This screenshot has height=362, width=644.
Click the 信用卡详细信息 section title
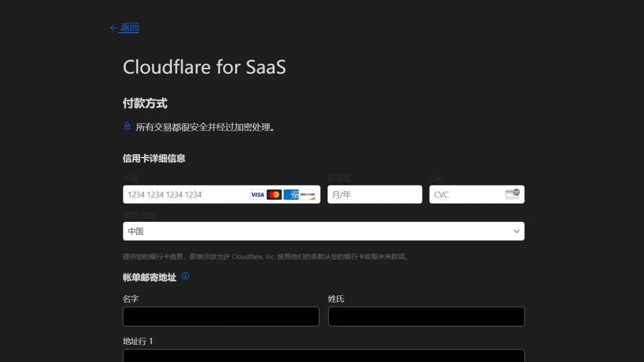[154, 158]
